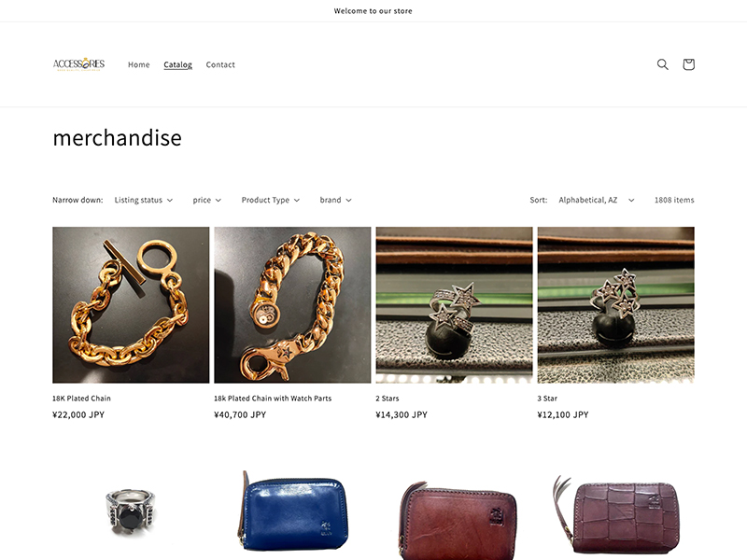
Task: Open the Contact page link
Action: pos(220,64)
